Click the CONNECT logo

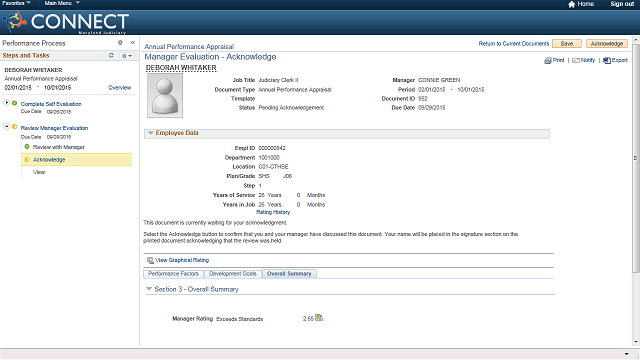click(66, 22)
